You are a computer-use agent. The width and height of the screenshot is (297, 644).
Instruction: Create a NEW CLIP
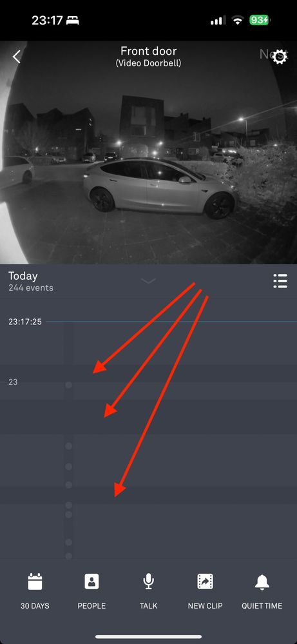205,581
